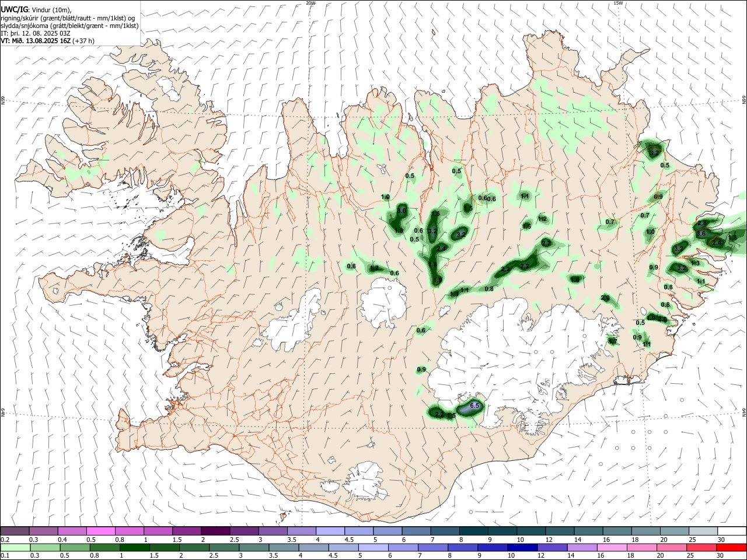Select the 3.0 precipitation value on map
This screenshot has width=747, height=560.
[x=402, y=211]
